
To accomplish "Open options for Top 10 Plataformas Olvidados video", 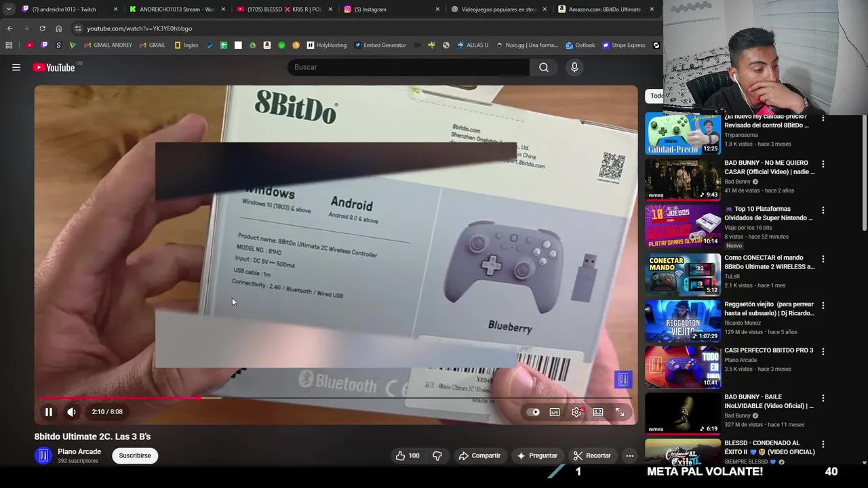I will pos(823,210).
